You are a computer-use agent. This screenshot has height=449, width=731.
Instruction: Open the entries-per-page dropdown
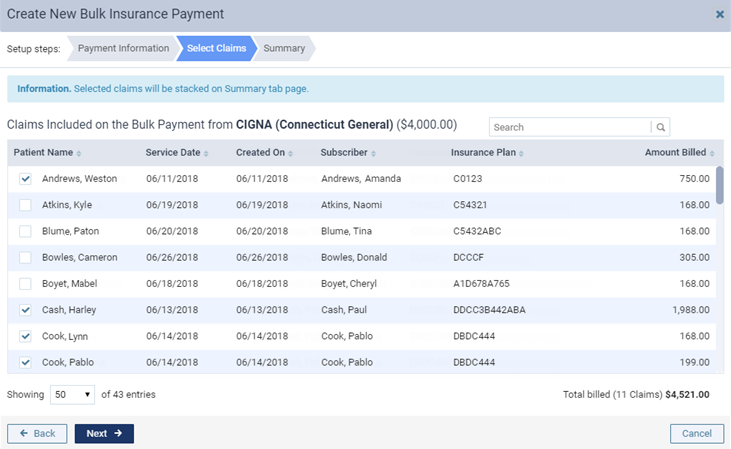click(x=73, y=394)
